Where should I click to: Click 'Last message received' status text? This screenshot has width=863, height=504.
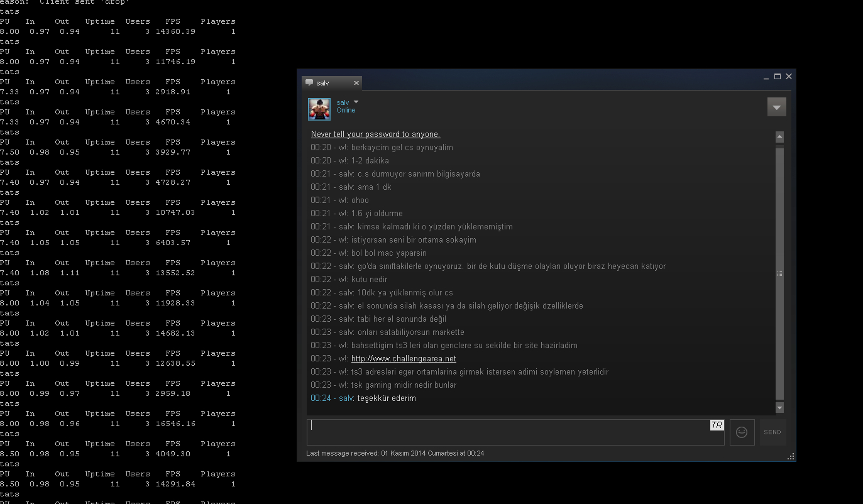[x=395, y=453]
